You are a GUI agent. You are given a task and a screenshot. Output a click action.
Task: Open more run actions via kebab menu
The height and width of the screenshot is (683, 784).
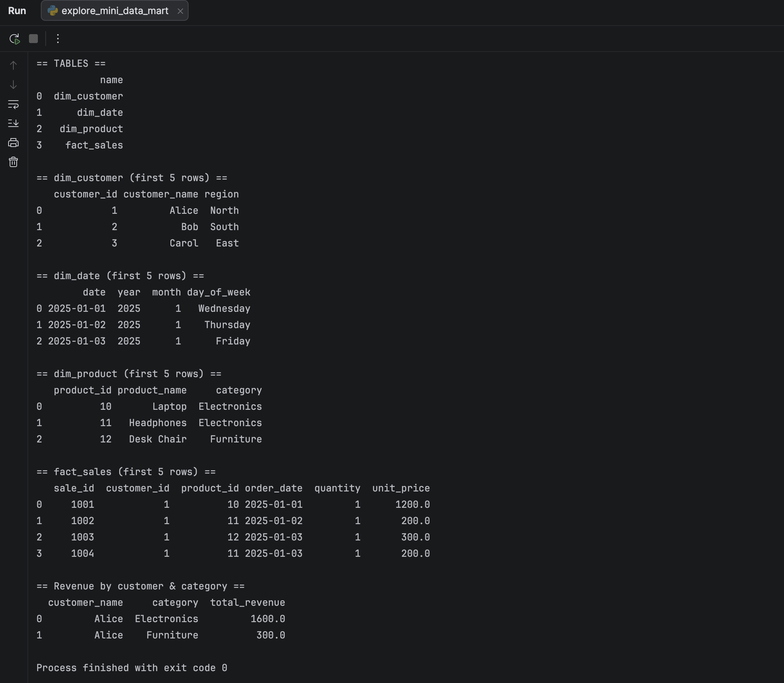pos(58,39)
